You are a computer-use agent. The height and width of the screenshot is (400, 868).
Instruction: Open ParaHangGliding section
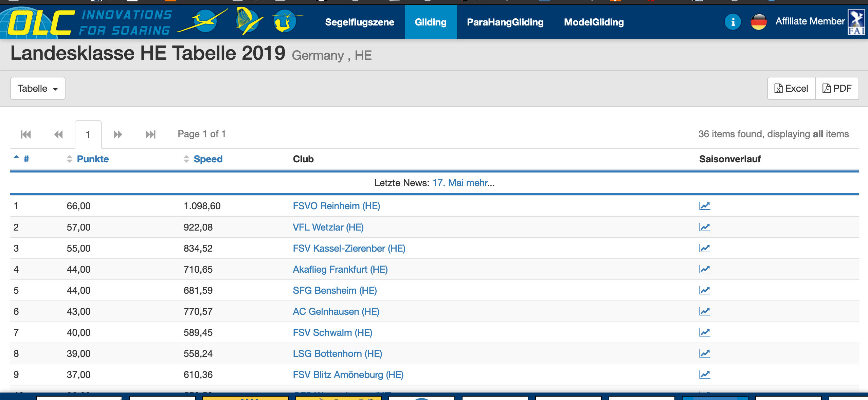pyautogui.click(x=505, y=22)
